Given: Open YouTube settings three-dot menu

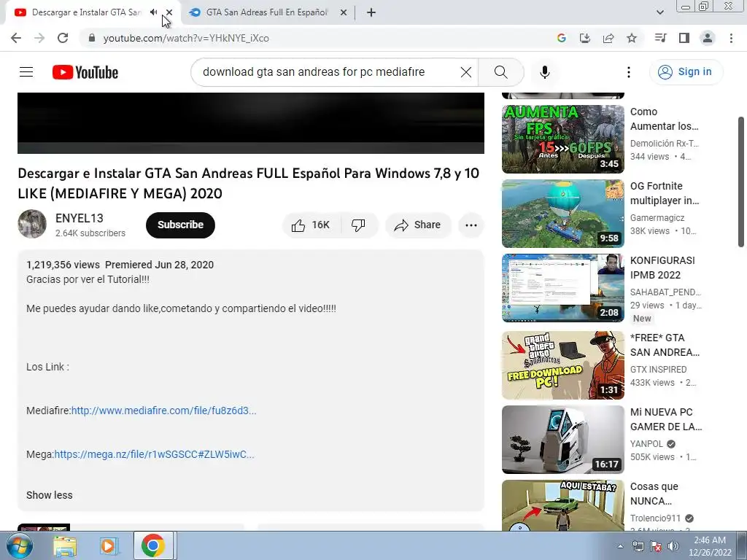Looking at the screenshot, I should tap(629, 72).
